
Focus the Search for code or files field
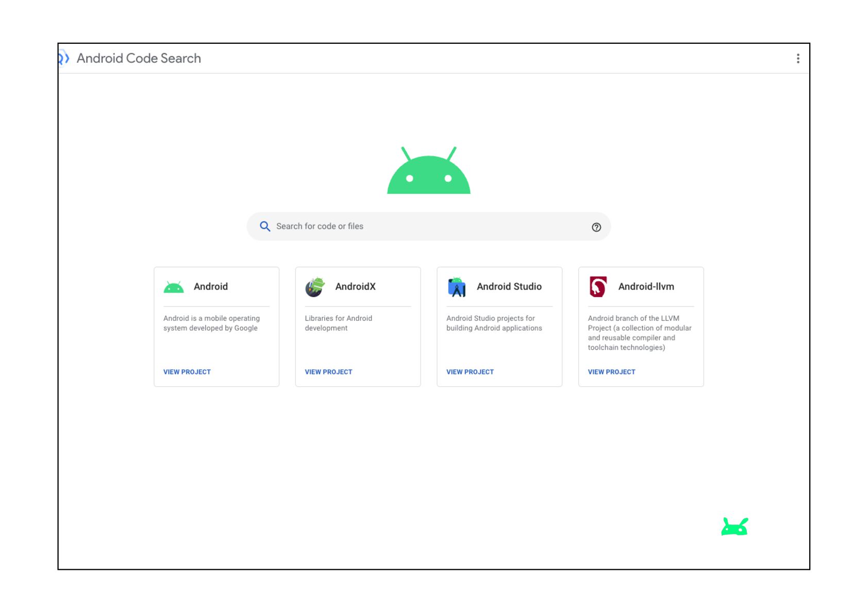428,227
